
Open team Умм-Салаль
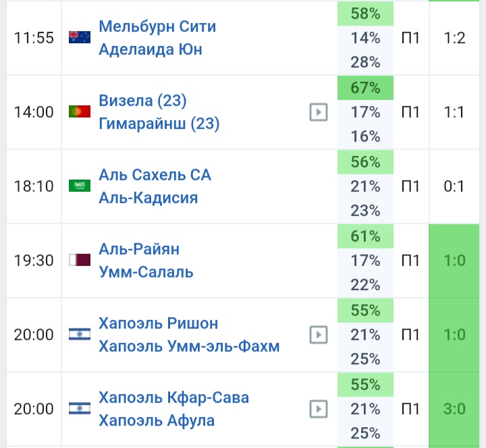[146, 272]
